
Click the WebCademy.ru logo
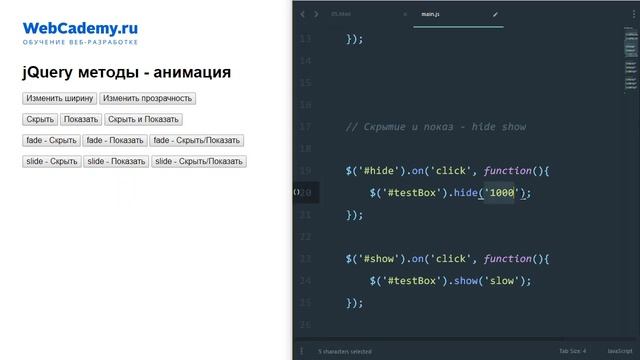coord(80,33)
